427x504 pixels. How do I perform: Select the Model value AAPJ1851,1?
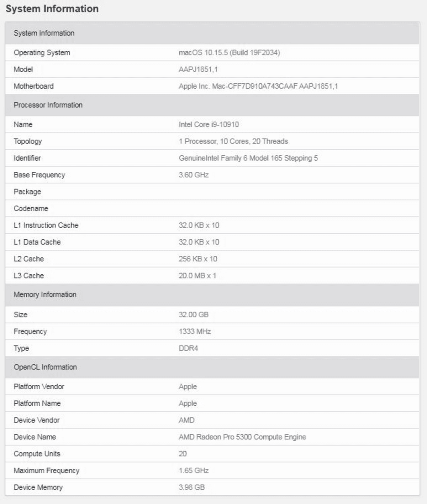pyautogui.click(x=198, y=69)
